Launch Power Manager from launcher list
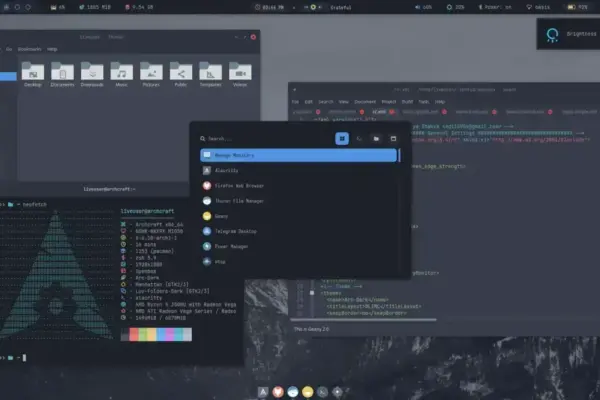 click(x=298, y=247)
